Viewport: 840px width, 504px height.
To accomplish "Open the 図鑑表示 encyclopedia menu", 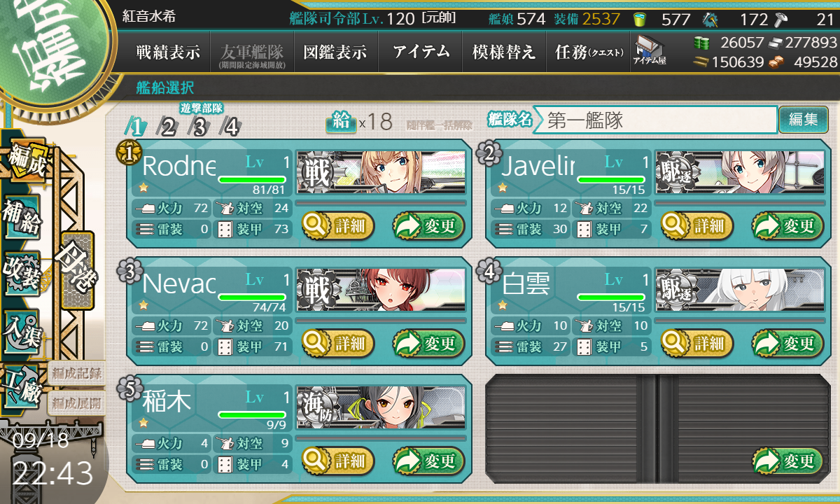I will pos(335,52).
